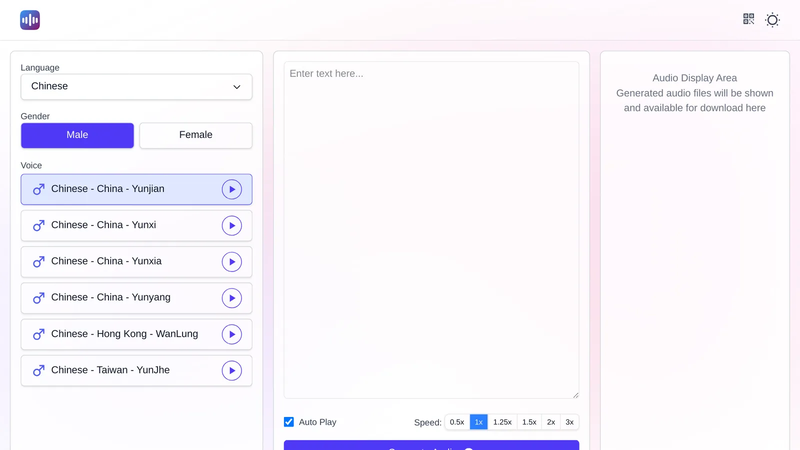Play the WanLung voice preview

pyautogui.click(x=232, y=334)
